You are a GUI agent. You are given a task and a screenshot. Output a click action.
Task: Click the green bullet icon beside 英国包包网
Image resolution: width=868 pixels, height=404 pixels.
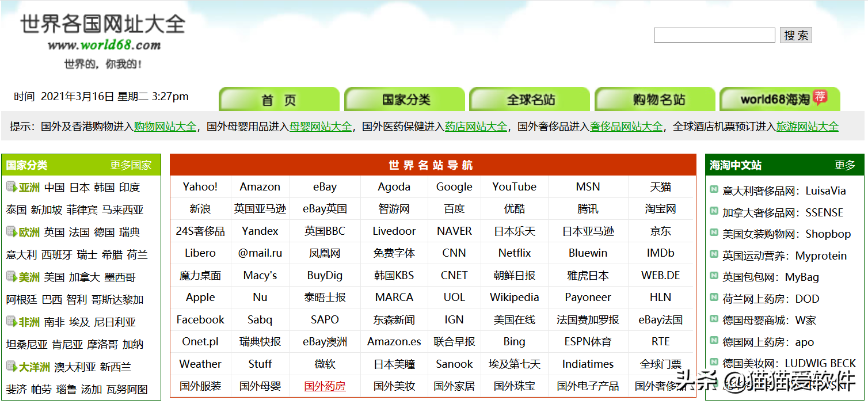point(714,276)
